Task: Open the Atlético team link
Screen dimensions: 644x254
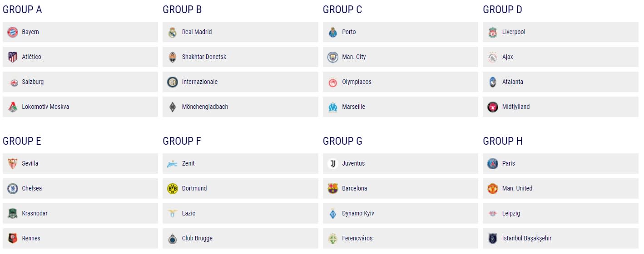Action: click(80, 57)
